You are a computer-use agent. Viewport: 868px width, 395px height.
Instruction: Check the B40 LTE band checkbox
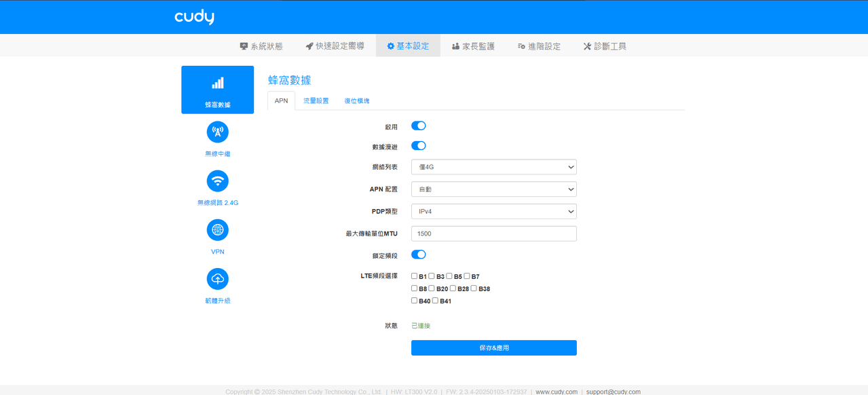tap(415, 301)
